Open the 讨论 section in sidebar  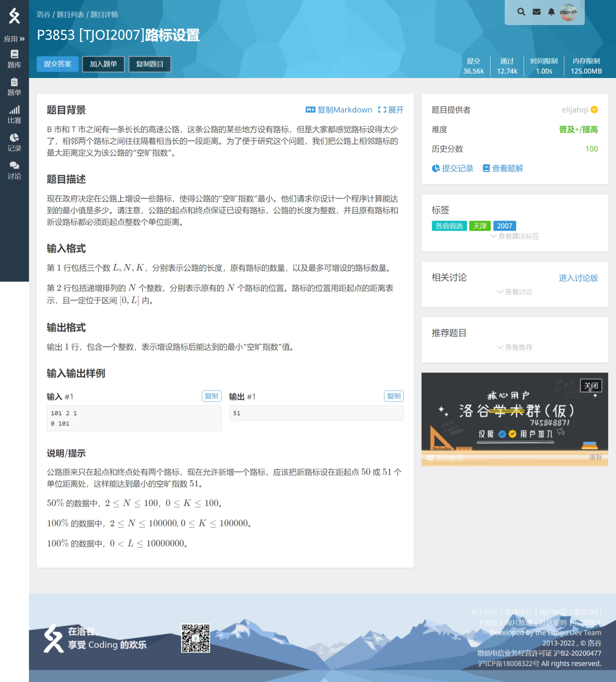click(x=14, y=170)
